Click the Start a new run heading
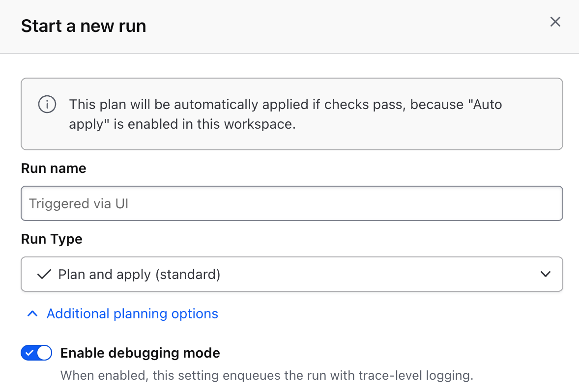579x392 pixels. (84, 26)
